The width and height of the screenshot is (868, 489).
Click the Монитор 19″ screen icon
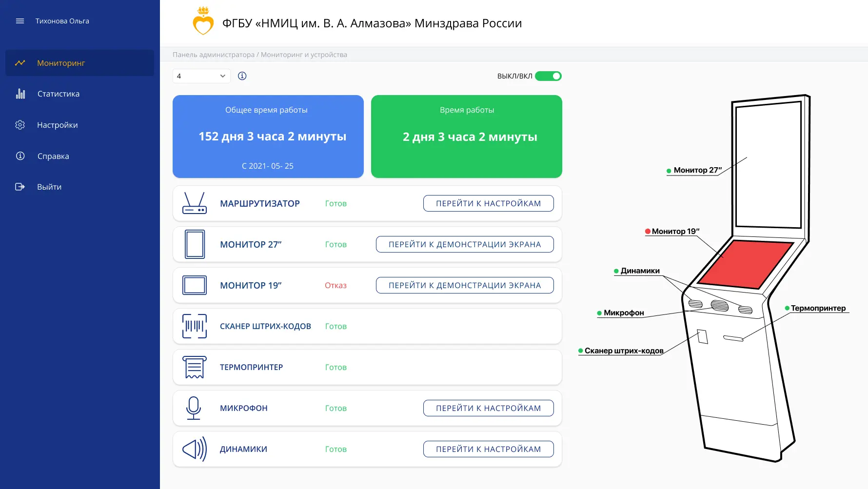pyautogui.click(x=195, y=285)
